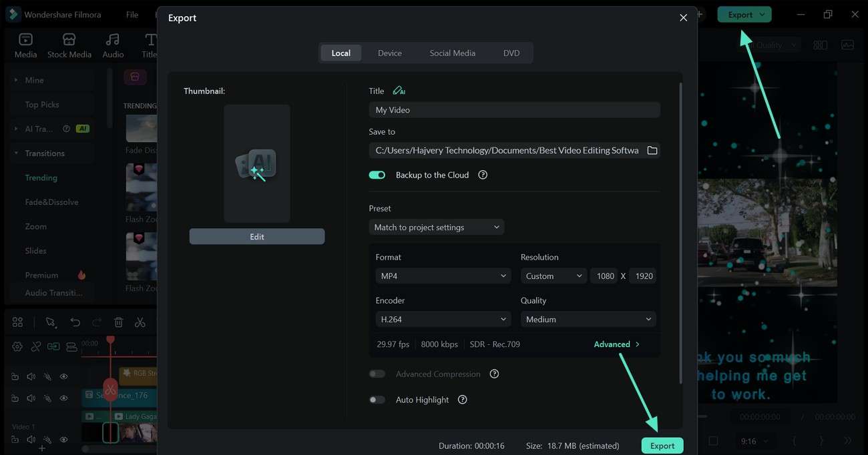Lock the RGB effect track
Image resolution: width=868 pixels, height=455 pixels.
(15, 376)
